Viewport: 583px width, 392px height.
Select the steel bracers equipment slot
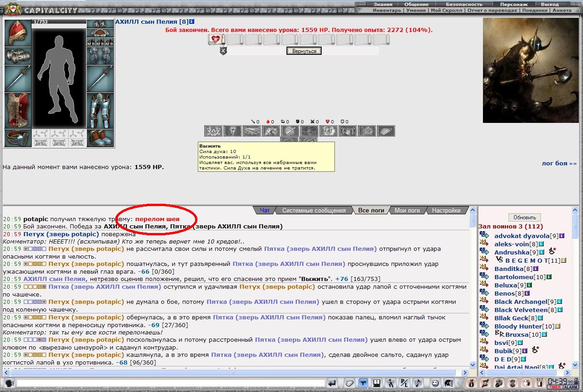tap(18, 56)
